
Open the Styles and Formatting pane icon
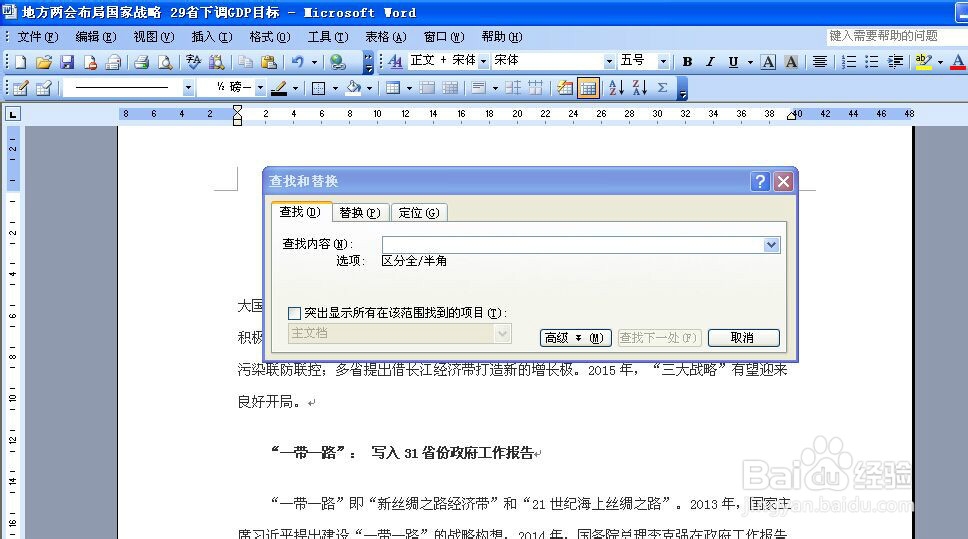click(395, 61)
